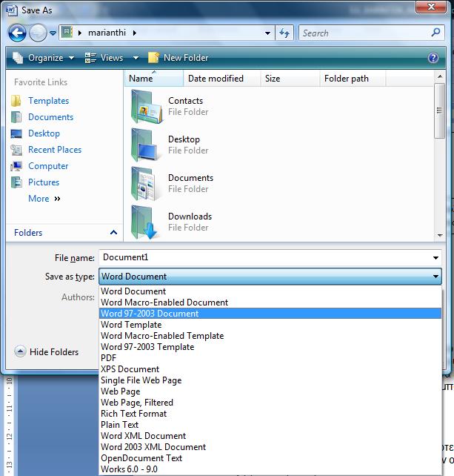Open Help via question mark icon
The image size is (454, 476).
point(433,58)
